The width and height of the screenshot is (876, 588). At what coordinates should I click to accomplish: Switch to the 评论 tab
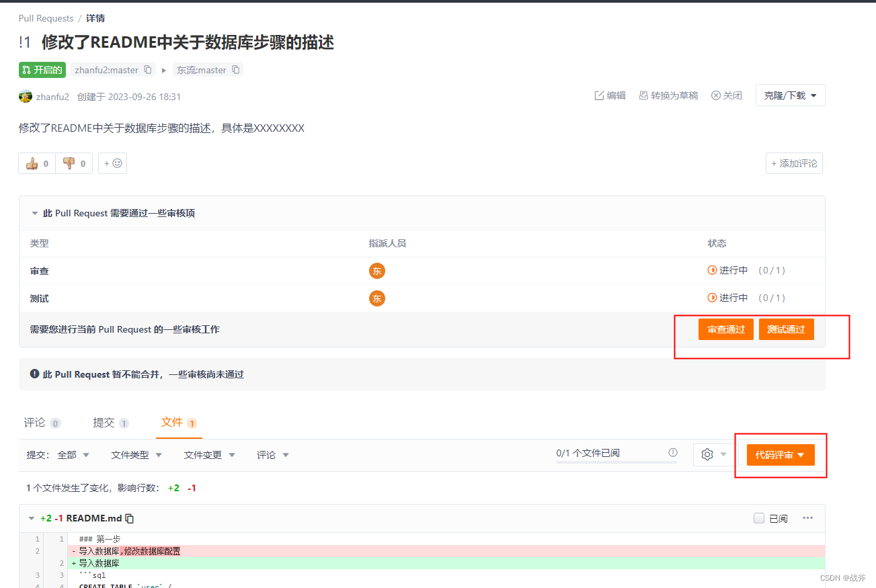tap(42, 423)
